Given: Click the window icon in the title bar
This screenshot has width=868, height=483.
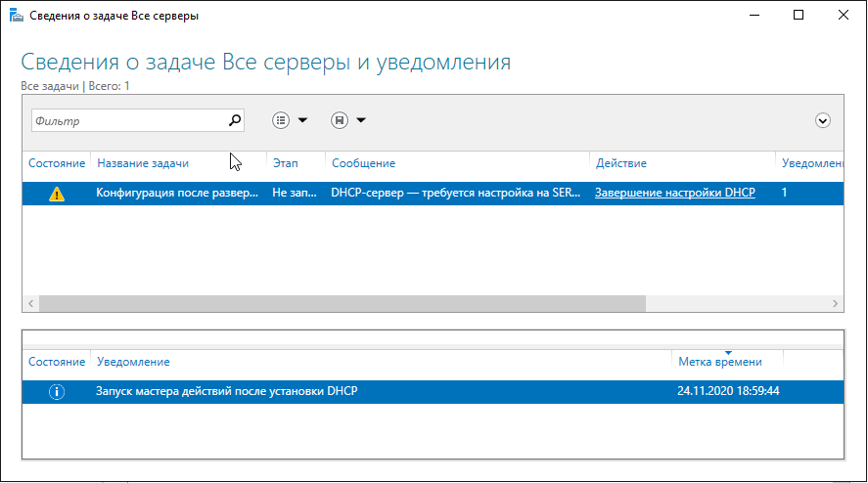Looking at the screenshot, I should (14, 16).
